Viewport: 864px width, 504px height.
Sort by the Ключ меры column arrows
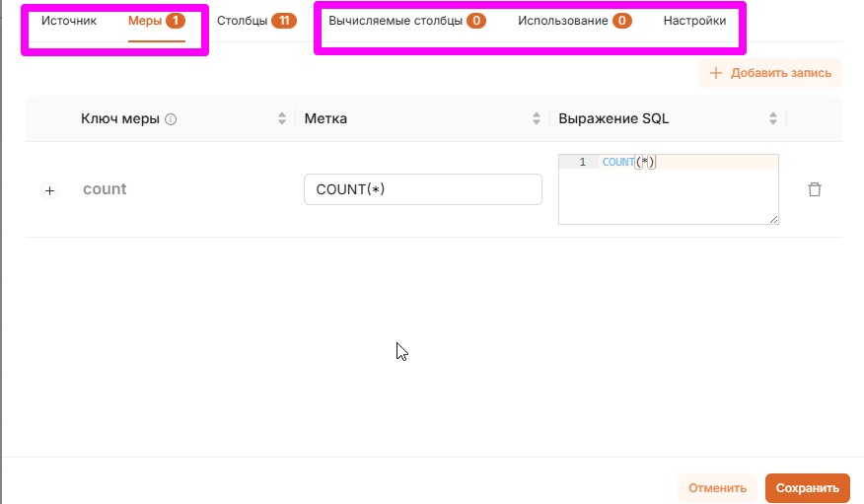tap(283, 118)
